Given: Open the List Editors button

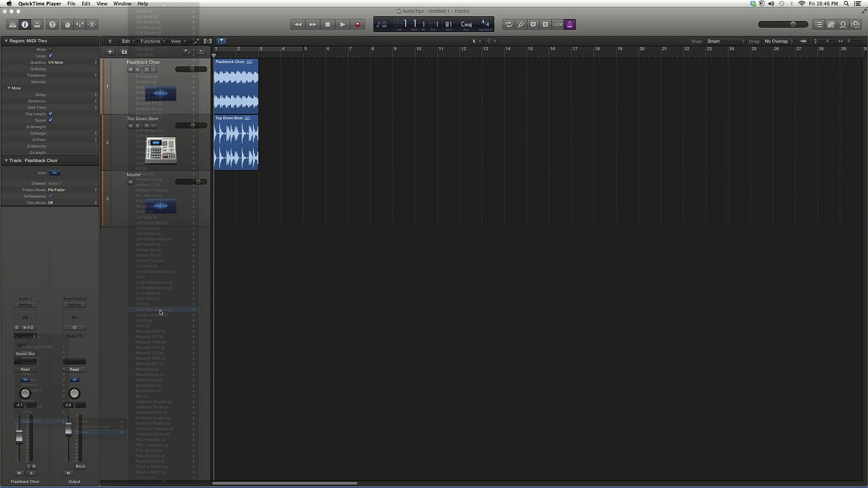Looking at the screenshot, I should click(818, 24).
